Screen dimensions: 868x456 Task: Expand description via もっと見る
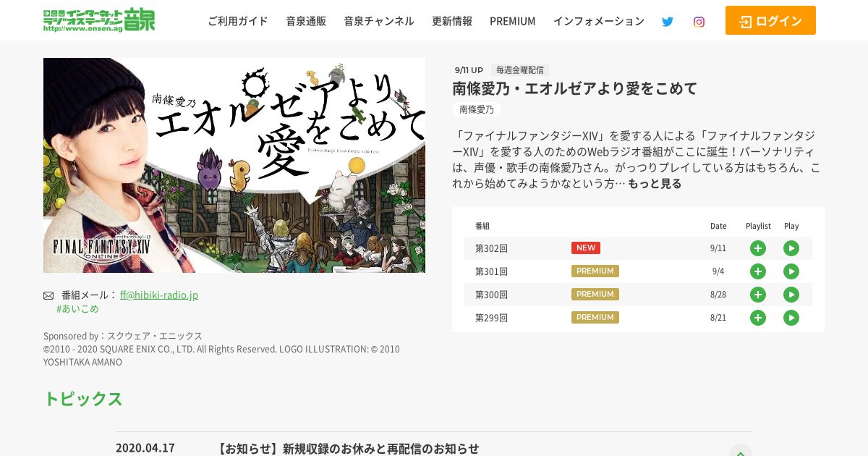(655, 184)
